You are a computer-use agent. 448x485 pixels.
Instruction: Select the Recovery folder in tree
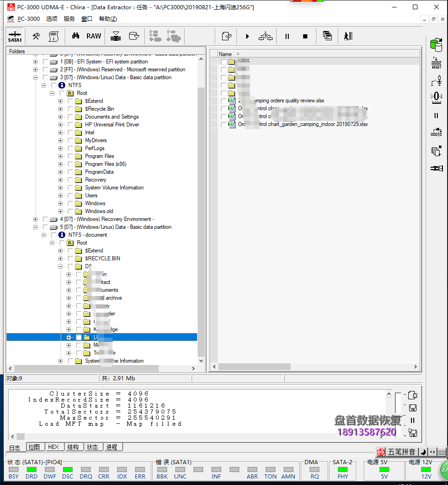point(95,180)
